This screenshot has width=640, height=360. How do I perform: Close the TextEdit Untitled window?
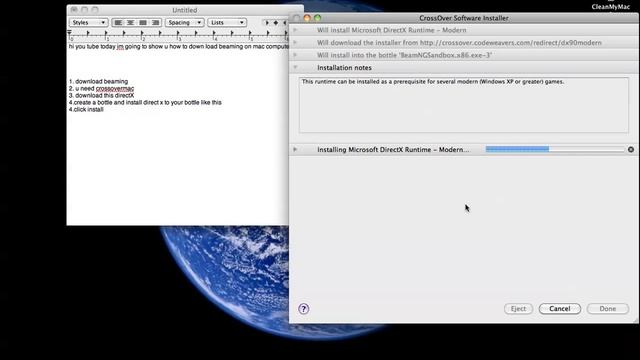click(74, 9)
